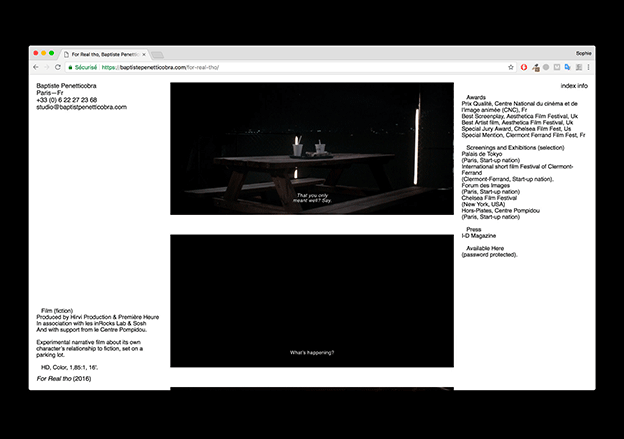624x439 pixels.
Task: Bookmark this page with the star icon
Action: coord(511,67)
